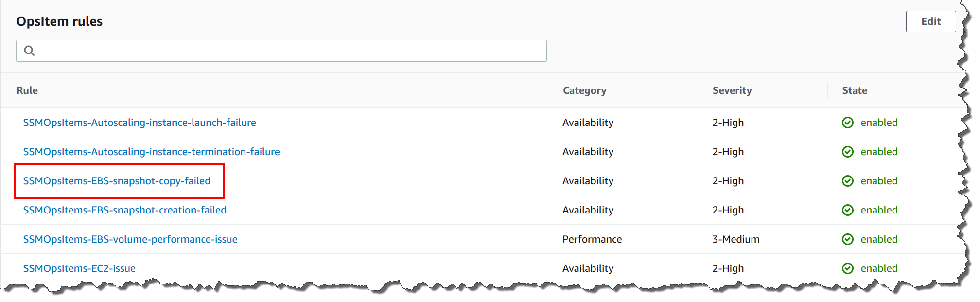
Task: Open the SSMOpsItems-Autoscaling-instance-termination-failure rule
Action: click(152, 152)
